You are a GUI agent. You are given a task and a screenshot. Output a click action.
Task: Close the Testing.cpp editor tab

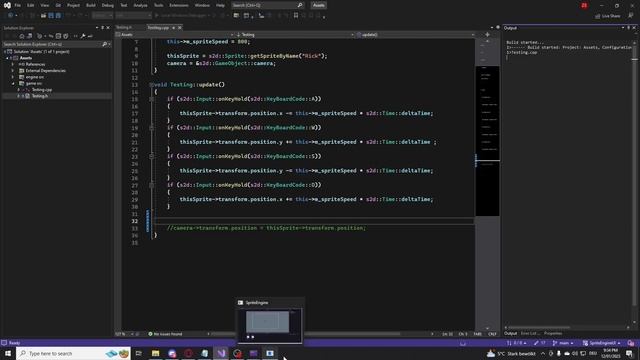point(180,28)
